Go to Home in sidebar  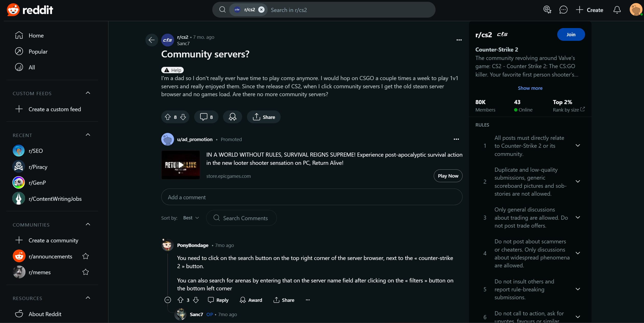pyautogui.click(x=52, y=35)
